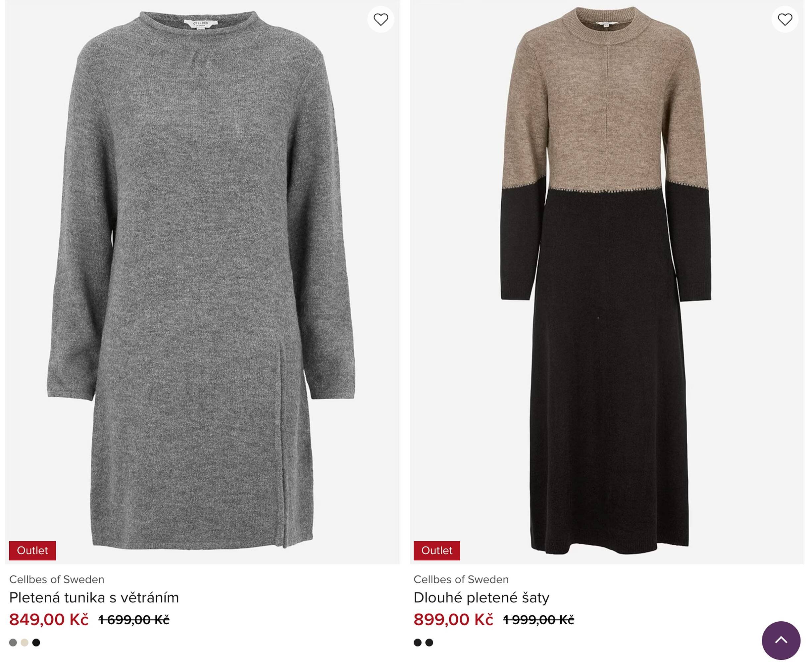Viewport: 812px width, 662px height.
Task: Pick the black color swatch for the tunic
Action: (36, 642)
